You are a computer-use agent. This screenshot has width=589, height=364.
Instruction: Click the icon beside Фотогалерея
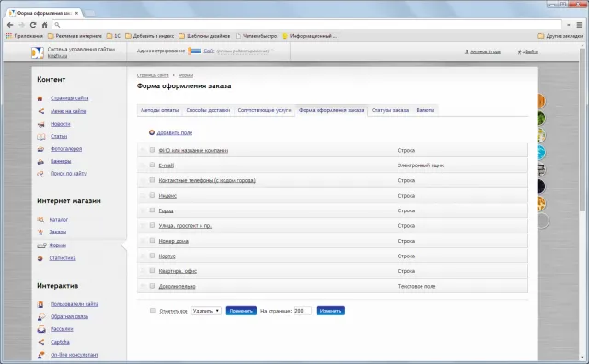pyautogui.click(x=40, y=149)
